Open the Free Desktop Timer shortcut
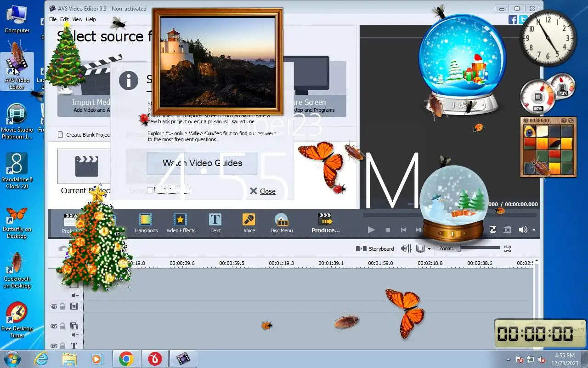 click(x=17, y=320)
